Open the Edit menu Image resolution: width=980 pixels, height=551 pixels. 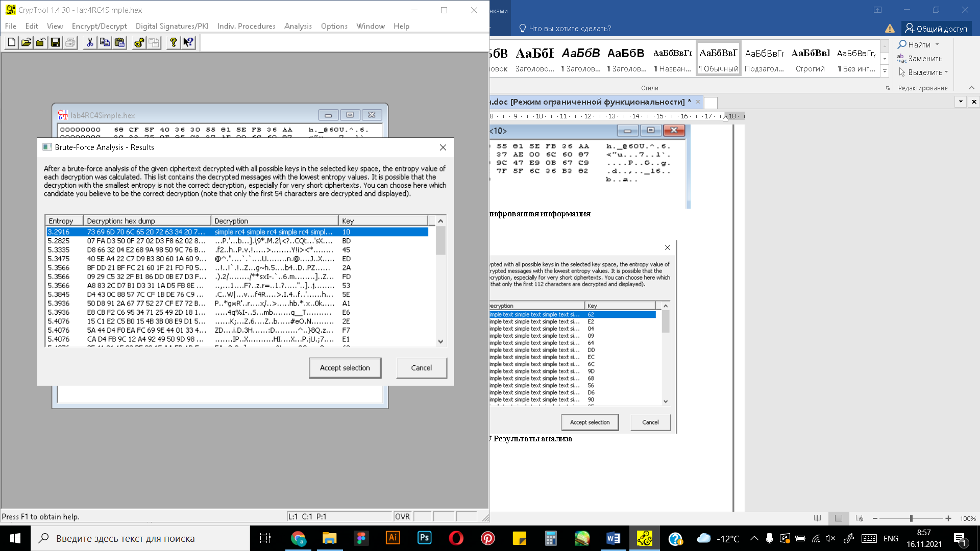(32, 26)
